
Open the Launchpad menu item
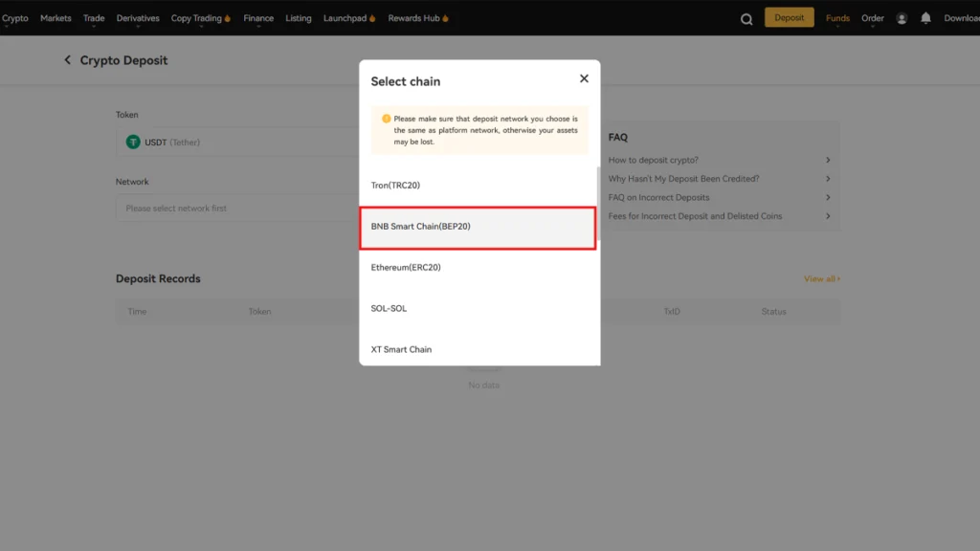click(x=345, y=18)
